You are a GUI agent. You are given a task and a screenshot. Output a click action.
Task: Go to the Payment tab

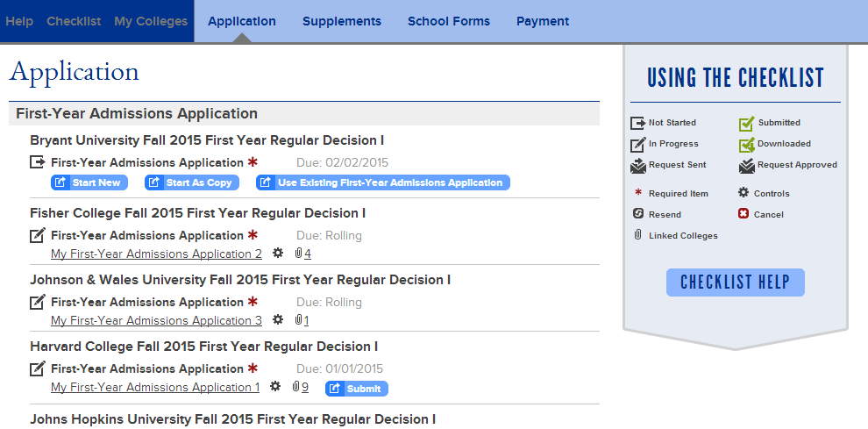coord(542,21)
